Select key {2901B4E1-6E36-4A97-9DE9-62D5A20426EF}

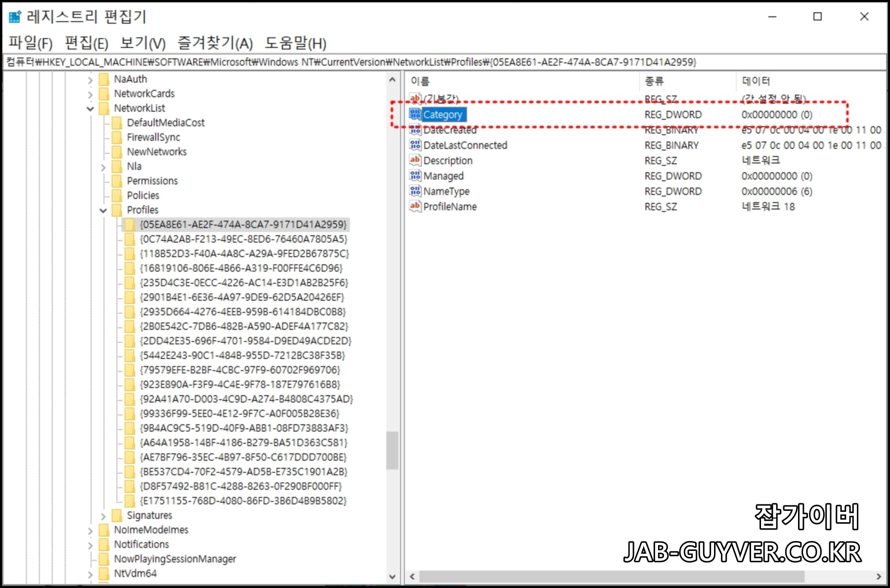tap(242, 297)
